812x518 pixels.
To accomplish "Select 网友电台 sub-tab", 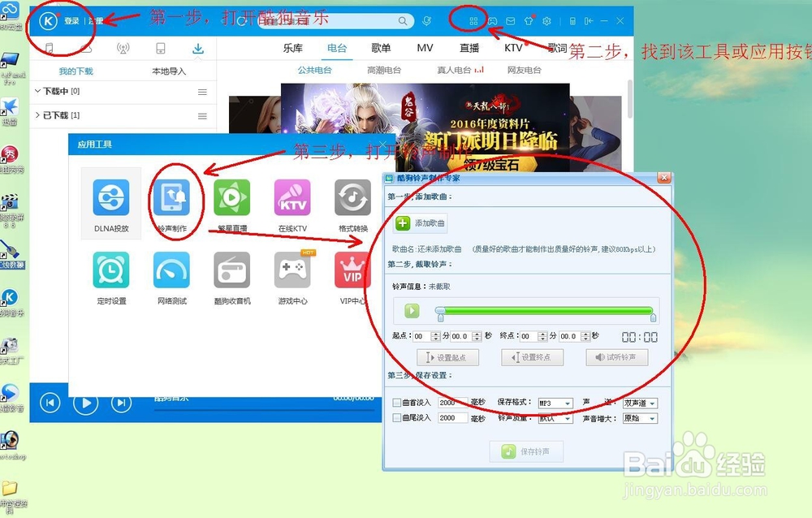I will click(x=524, y=70).
